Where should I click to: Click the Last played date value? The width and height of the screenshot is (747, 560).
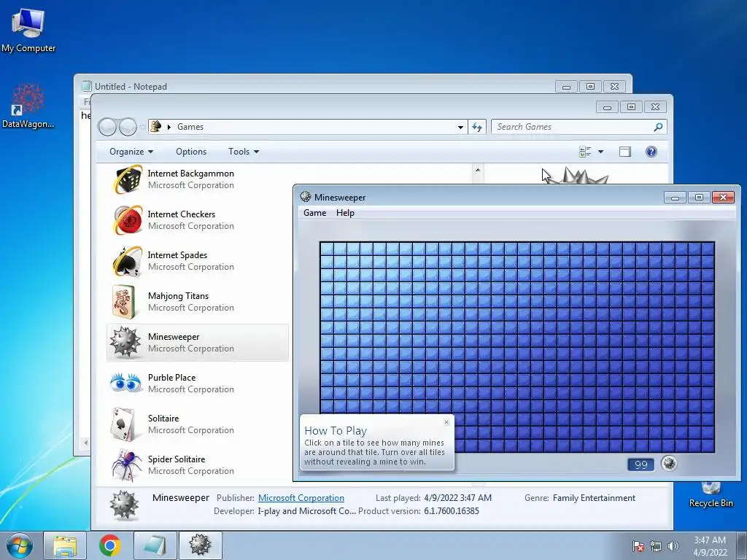[x=458, y=497]
